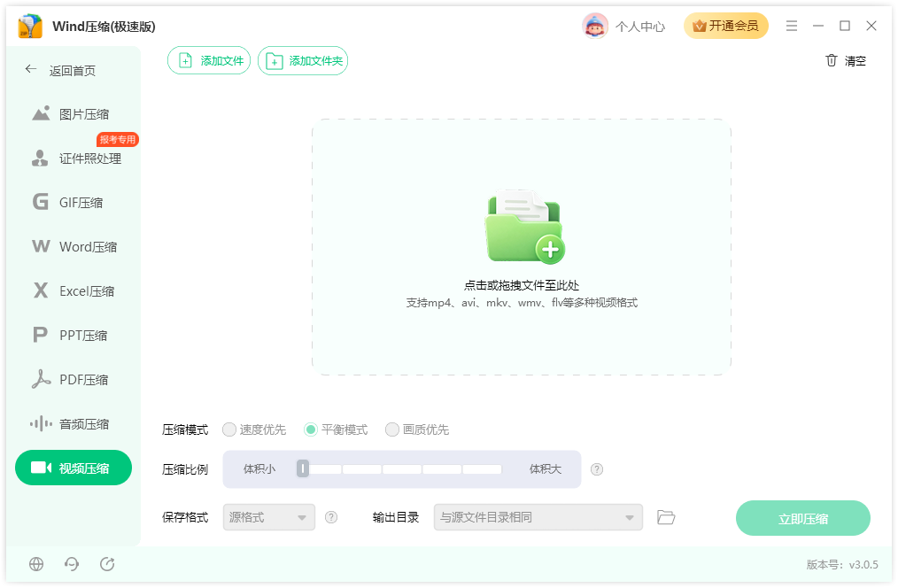Open the user avatar profile picture
898x588 pixels.
tap(594, 26)
